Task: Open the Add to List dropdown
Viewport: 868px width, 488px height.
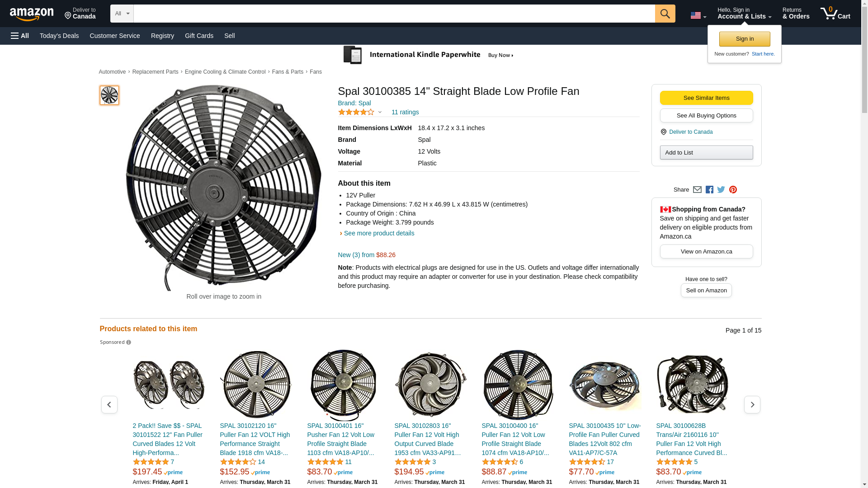Action: 706,153
